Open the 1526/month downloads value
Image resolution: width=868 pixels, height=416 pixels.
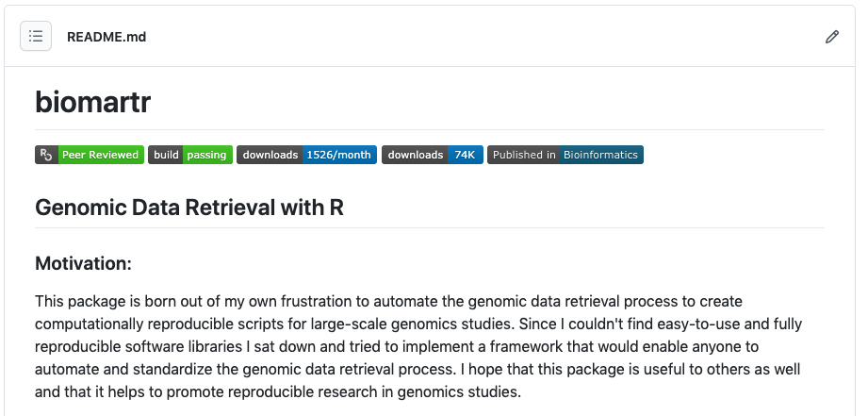339,155
